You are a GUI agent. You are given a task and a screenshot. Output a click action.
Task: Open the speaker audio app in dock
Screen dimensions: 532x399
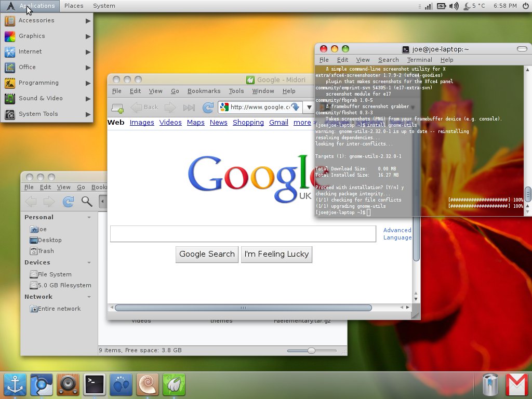pyautogui.click(x=68, y=385)
